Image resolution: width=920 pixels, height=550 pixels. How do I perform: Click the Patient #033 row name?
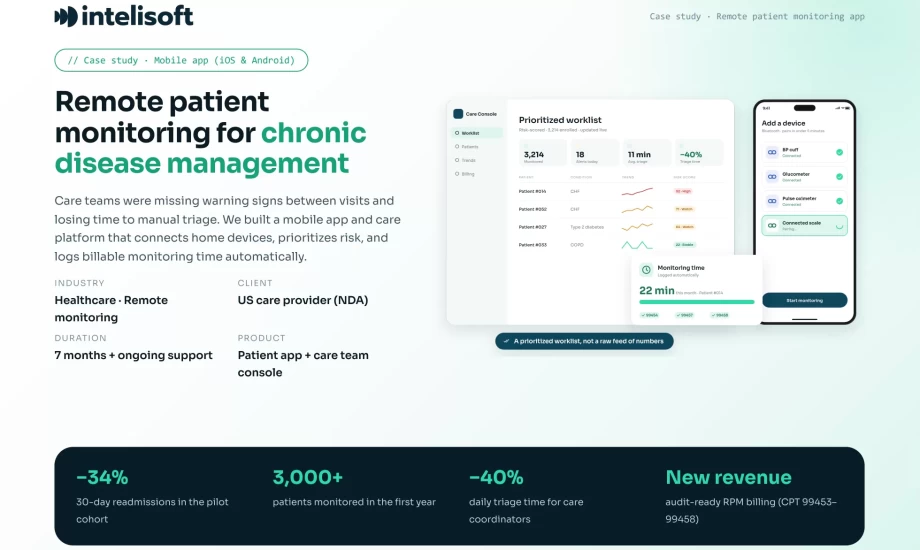point(533,245)
